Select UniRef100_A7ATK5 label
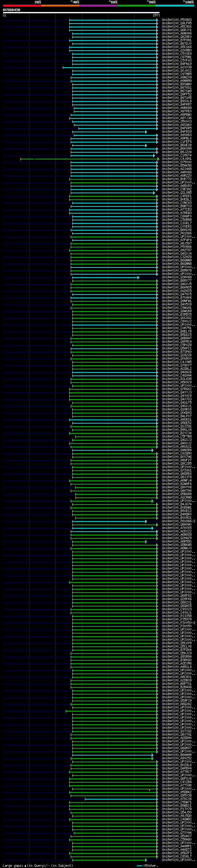This screenshot has width=197, height=868. [177, 528]
